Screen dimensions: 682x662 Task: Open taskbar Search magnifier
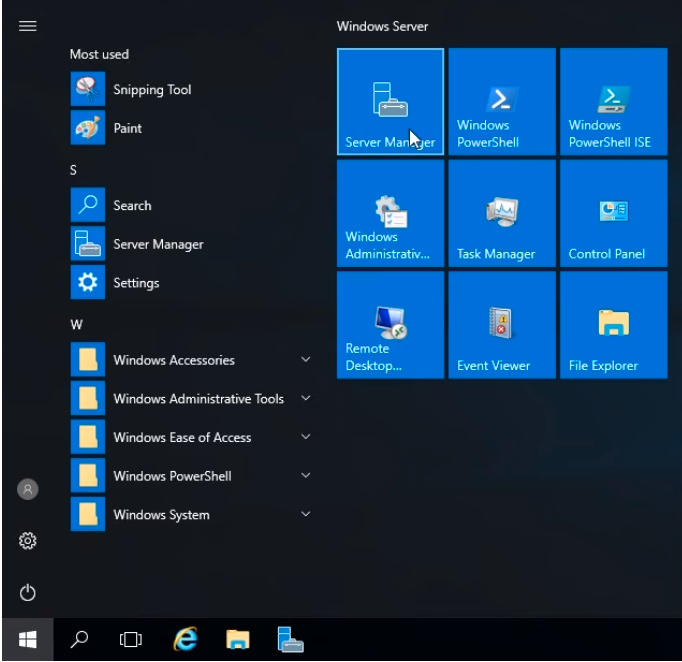pyautogui.click(x=79, y=639)
